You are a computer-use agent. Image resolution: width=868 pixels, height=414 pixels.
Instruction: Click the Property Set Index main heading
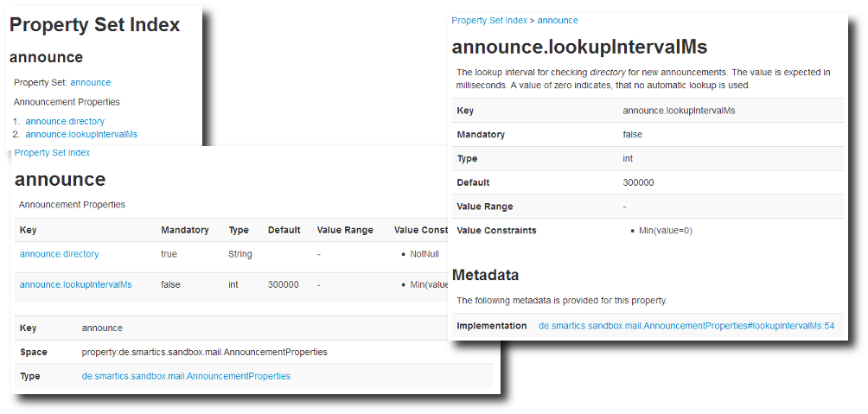coord(94,25)
